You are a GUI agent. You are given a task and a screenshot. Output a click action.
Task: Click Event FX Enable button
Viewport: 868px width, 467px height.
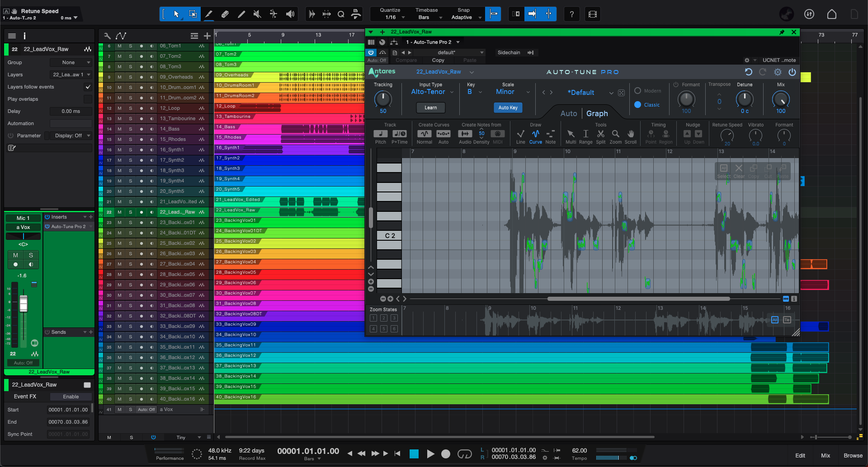click(x=71, y=397)
